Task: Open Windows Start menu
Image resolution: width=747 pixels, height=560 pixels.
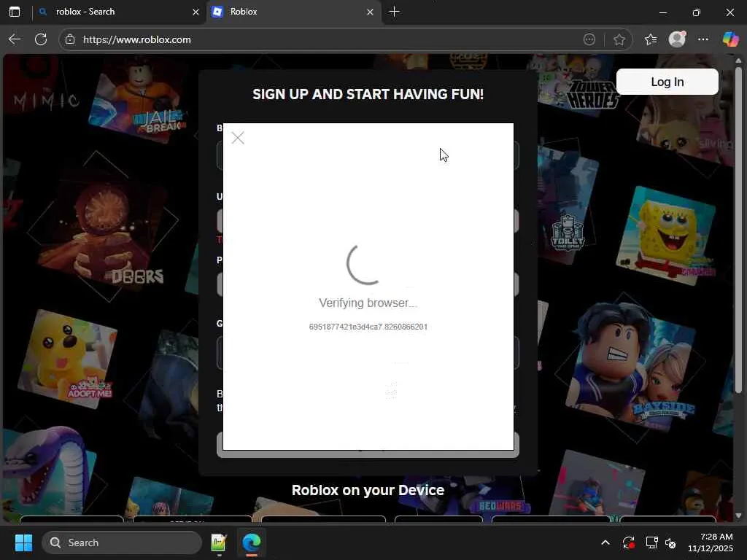Action: (x=23, y=542)
